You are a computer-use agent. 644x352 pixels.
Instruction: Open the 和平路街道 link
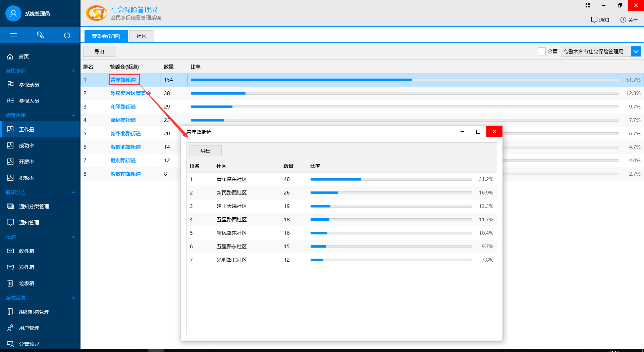pyautogui.click(x=123, y=107)
